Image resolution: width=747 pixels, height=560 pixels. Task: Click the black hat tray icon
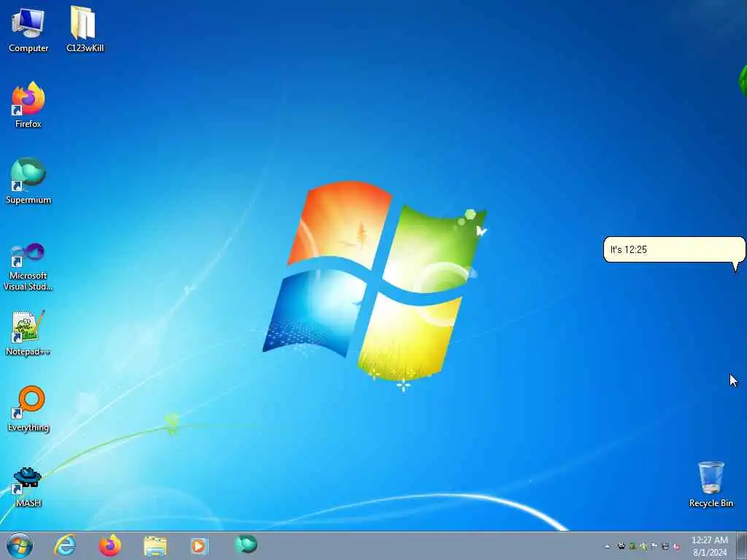622,546
